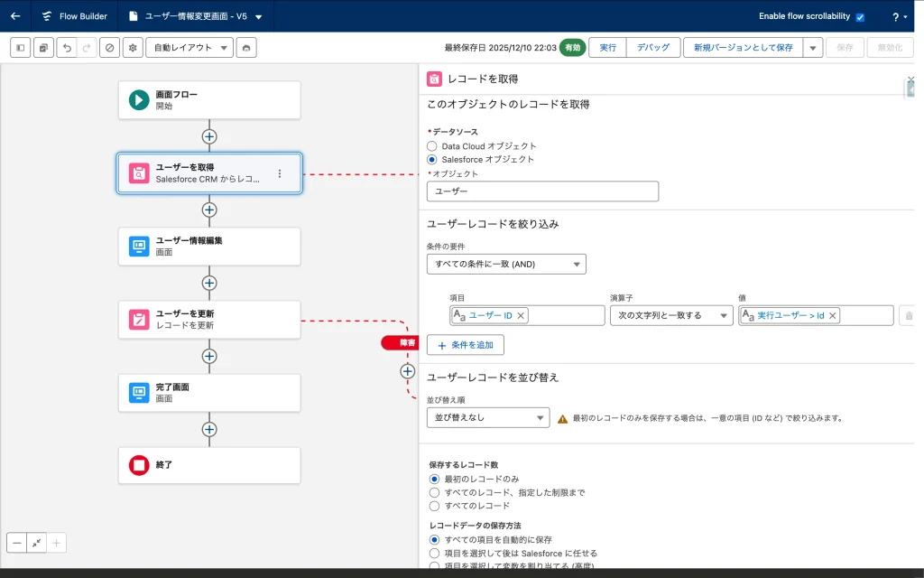
Task: Open the 自動レイアウト layout dropdown
Action: click(189, 48)
